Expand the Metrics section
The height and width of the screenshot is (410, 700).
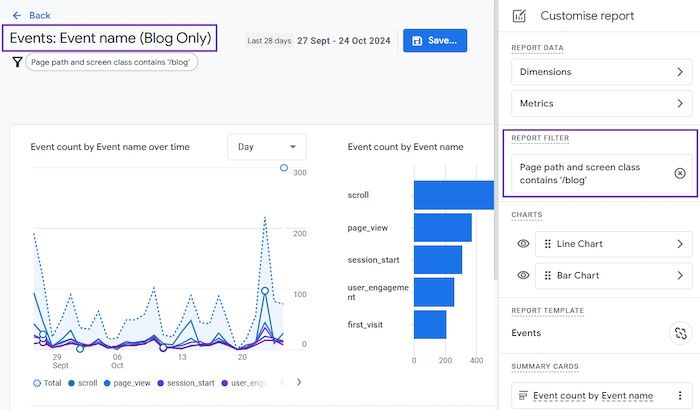tap(600, 103)
